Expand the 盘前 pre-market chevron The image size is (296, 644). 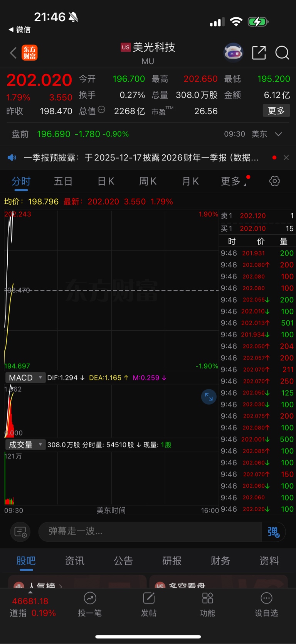[278, 134]
